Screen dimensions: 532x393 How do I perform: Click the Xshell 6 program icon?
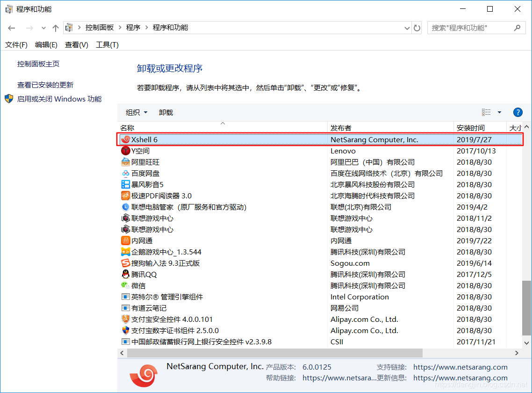(x=126, y=139)
